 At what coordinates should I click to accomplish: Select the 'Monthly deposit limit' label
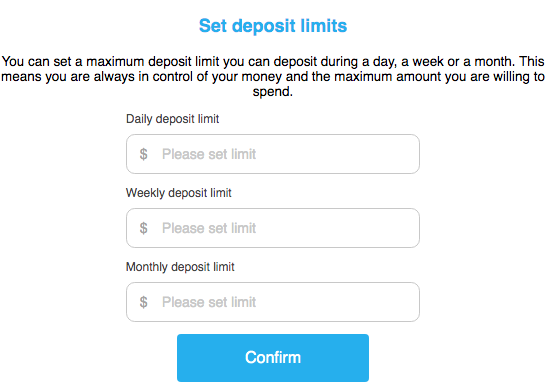180,267
